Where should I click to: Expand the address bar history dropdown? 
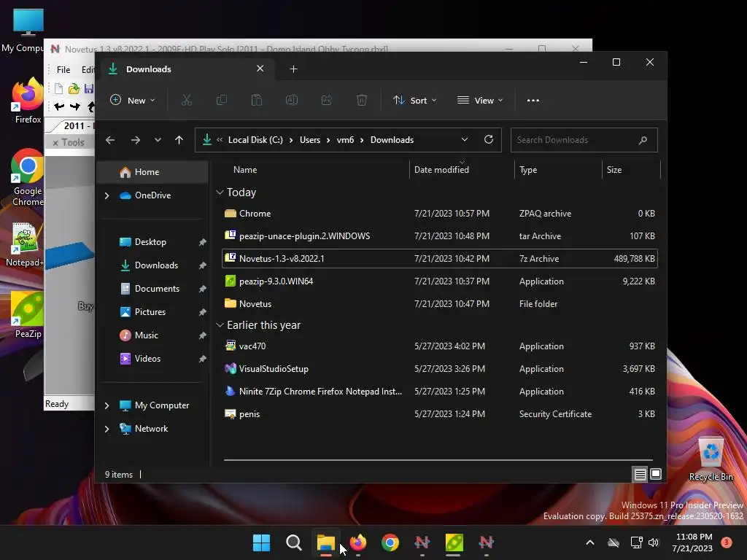coord(465,139)
